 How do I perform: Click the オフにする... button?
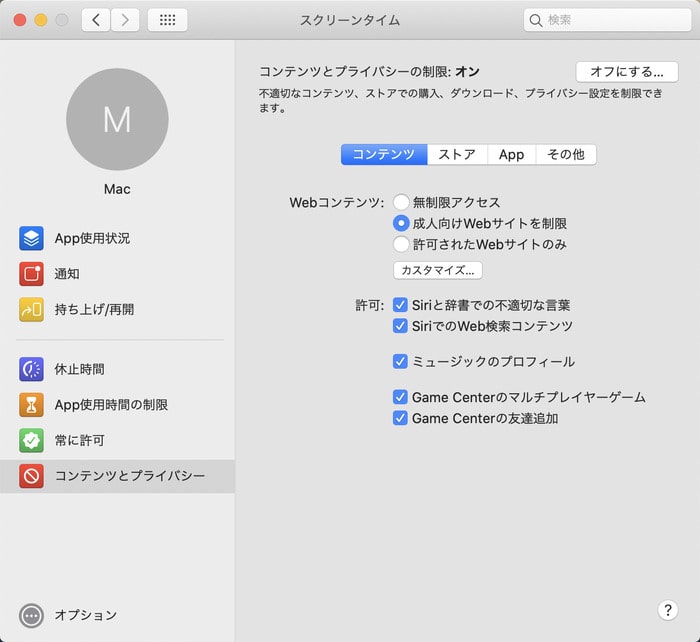click(x=627, y=72)
